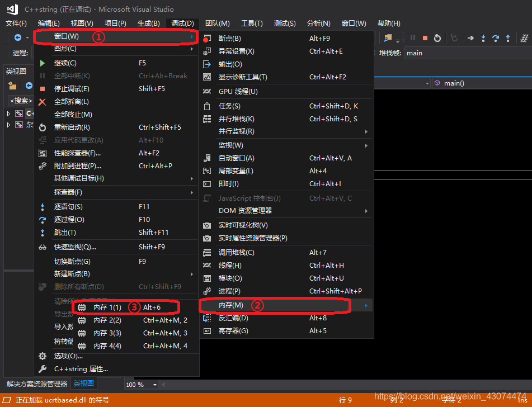Viewport: 532px width, 407px height.
Task: Click the red stop debugging toolbar icon
Action: coord(425,39)
